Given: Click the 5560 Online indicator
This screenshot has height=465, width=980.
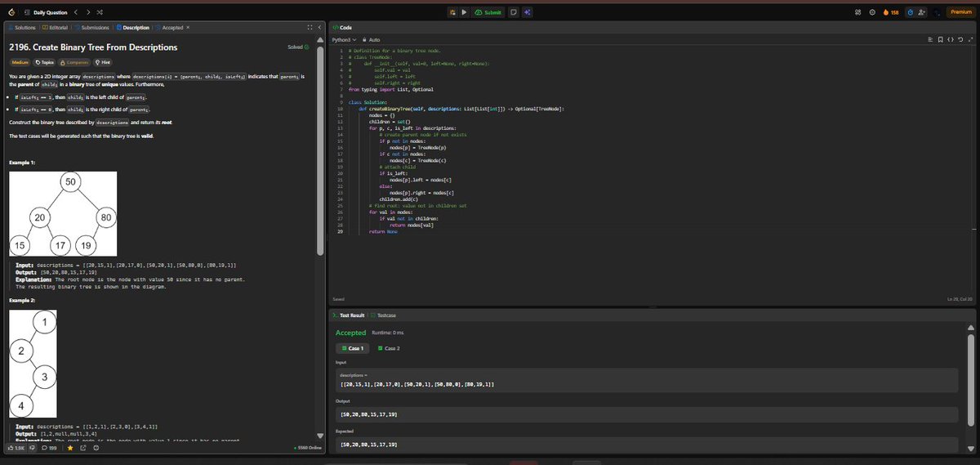Looking at the screenshot, I should [309, 448].
